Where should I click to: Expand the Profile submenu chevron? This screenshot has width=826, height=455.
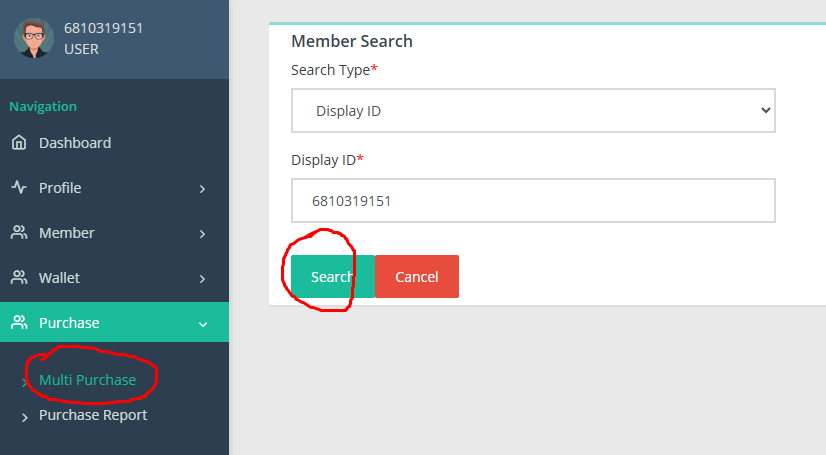(202, 189)
